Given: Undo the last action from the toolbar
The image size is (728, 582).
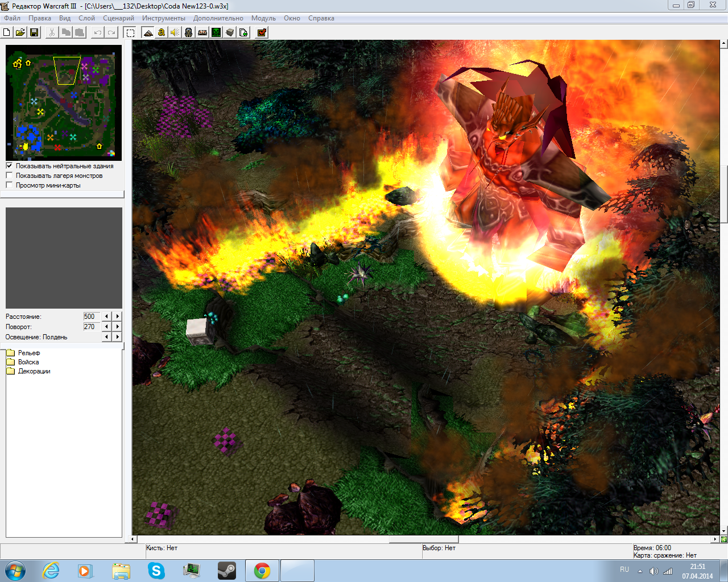Looking at the screenshot, I should (x=98, y=32).
